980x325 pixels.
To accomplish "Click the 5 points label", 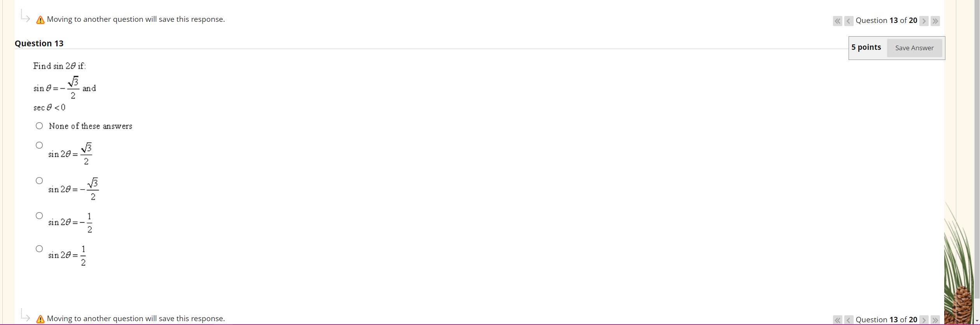I will (x=866, y=47).
